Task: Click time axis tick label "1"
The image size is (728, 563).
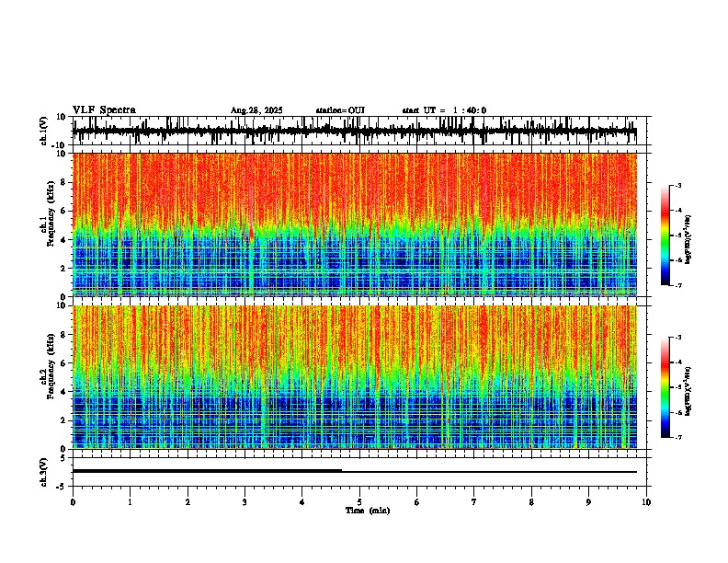Action: pos(130,502)
